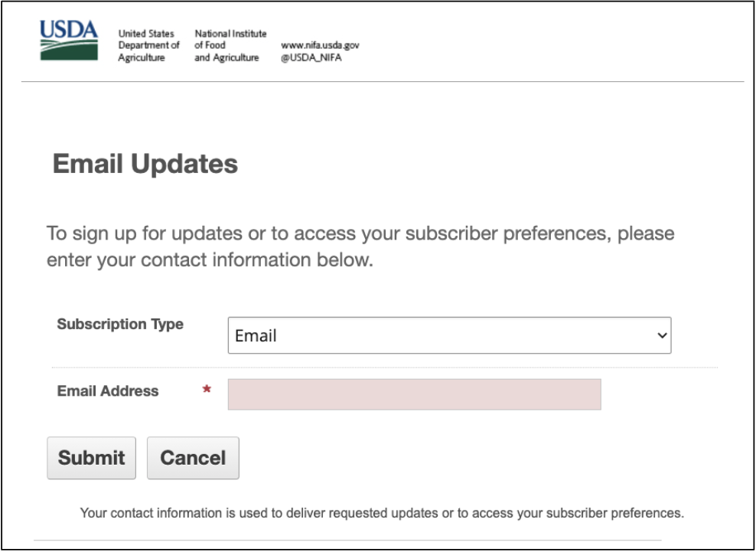
Task: Click the "Email Address" label
Action: 108,391
